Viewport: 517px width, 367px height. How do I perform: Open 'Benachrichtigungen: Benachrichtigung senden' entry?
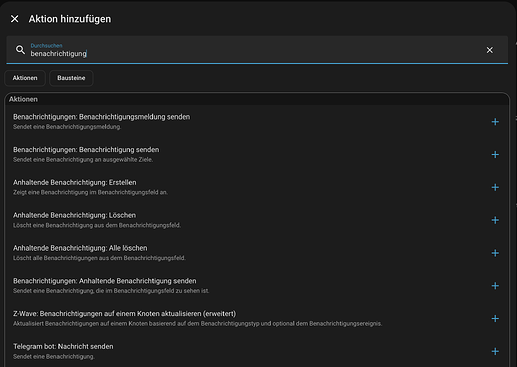pos(257,155)
